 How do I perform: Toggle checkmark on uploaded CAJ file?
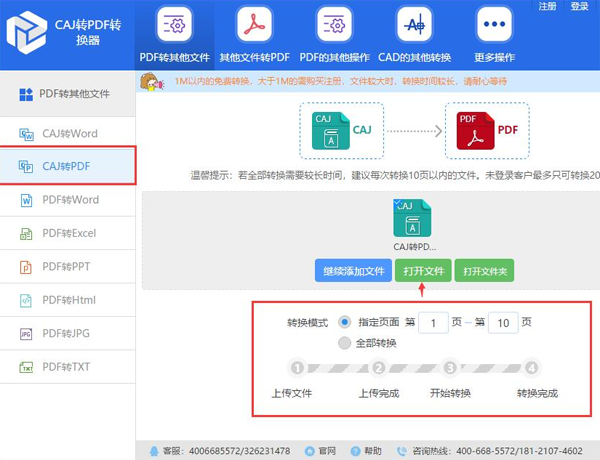(397, 202)
